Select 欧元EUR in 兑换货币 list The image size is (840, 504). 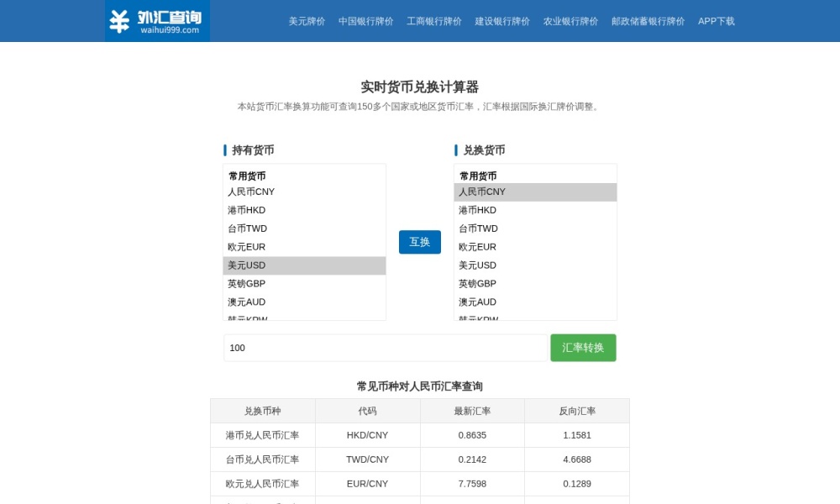(x=535, y=247)
